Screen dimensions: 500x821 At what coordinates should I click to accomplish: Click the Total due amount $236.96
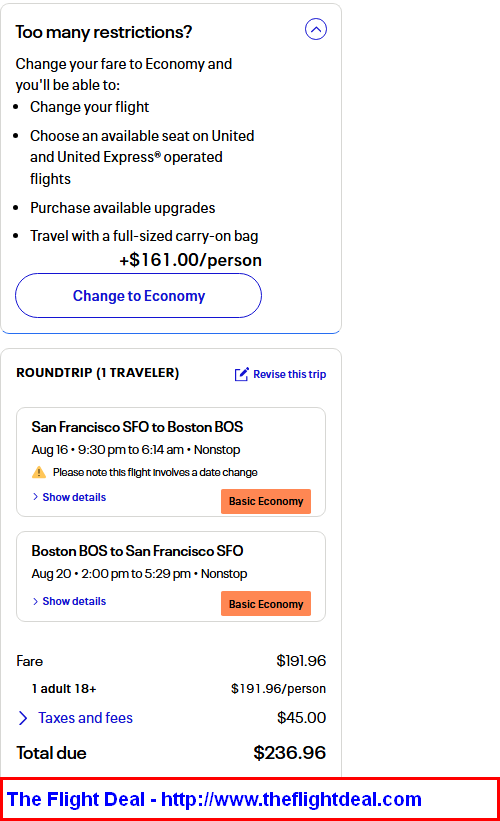pyautogui.click(x=290, y=753)
